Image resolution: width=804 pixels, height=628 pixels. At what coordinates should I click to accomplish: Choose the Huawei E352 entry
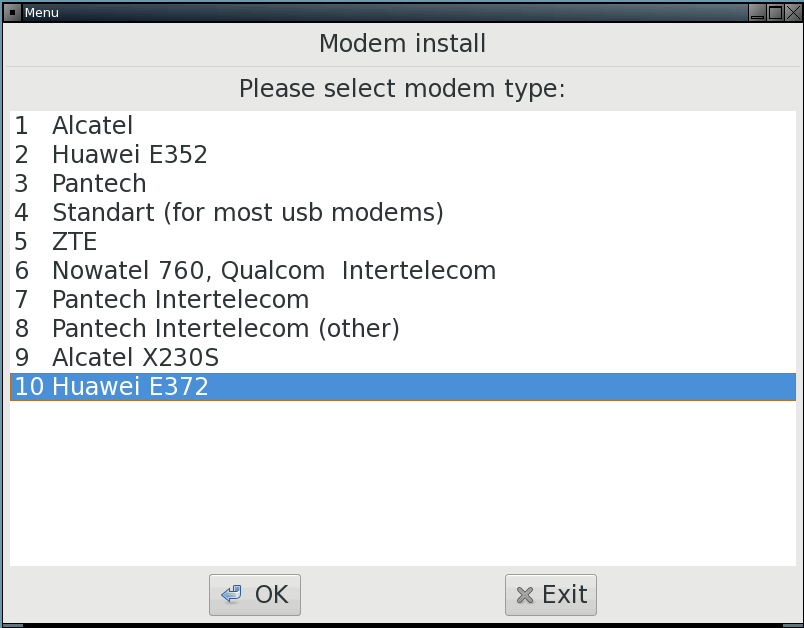(x=129, y=155)
